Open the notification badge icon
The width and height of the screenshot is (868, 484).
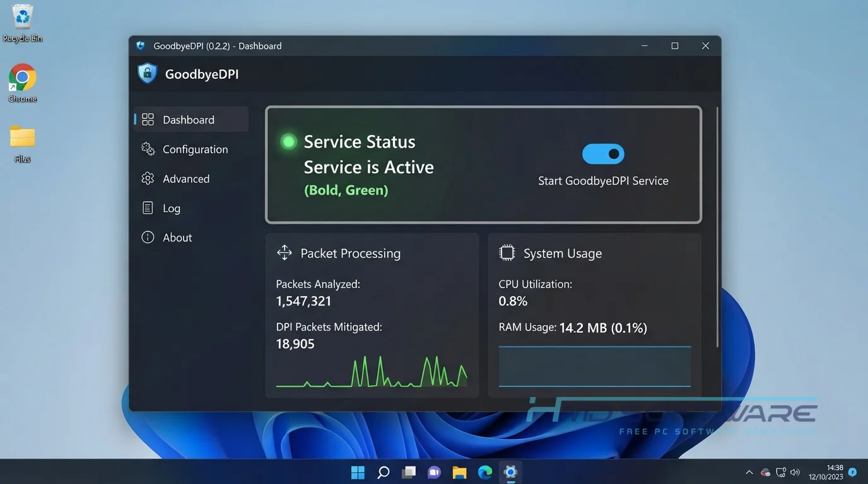853,472
